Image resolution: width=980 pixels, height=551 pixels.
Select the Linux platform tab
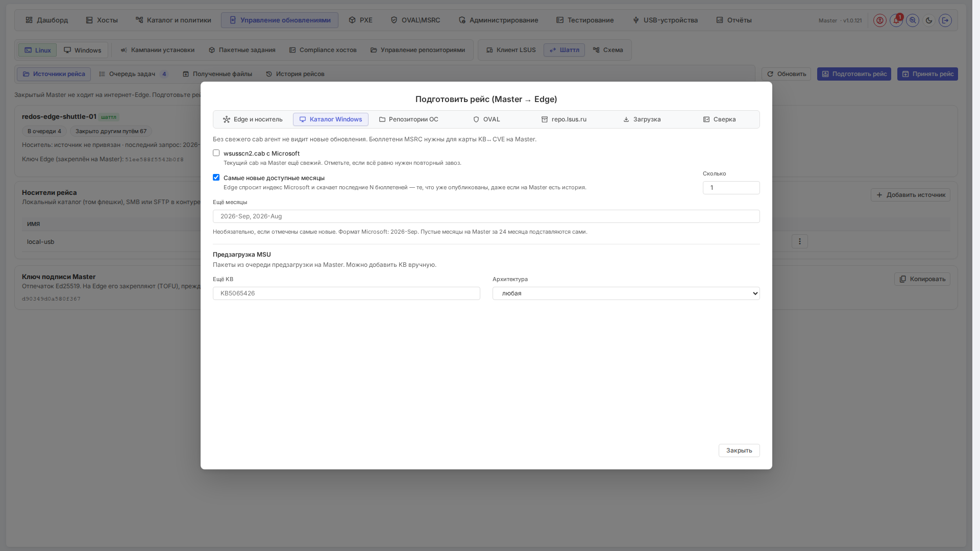(37, 50)
